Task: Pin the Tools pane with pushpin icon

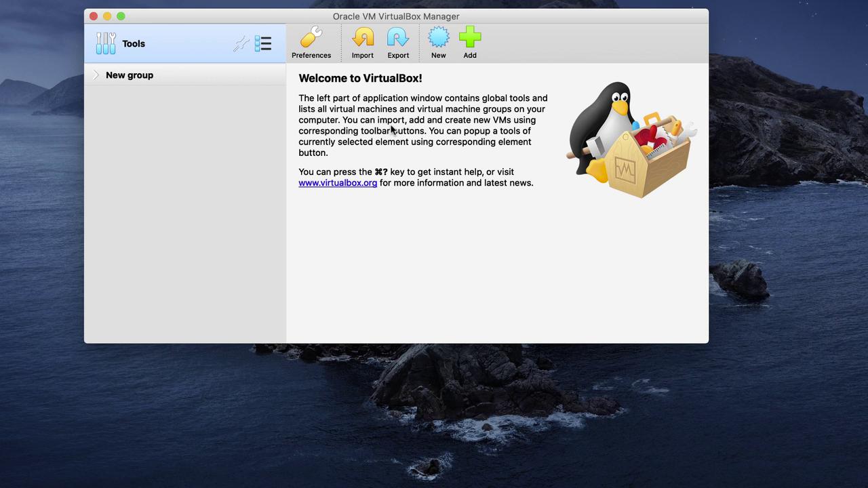Action: [241, 44]
